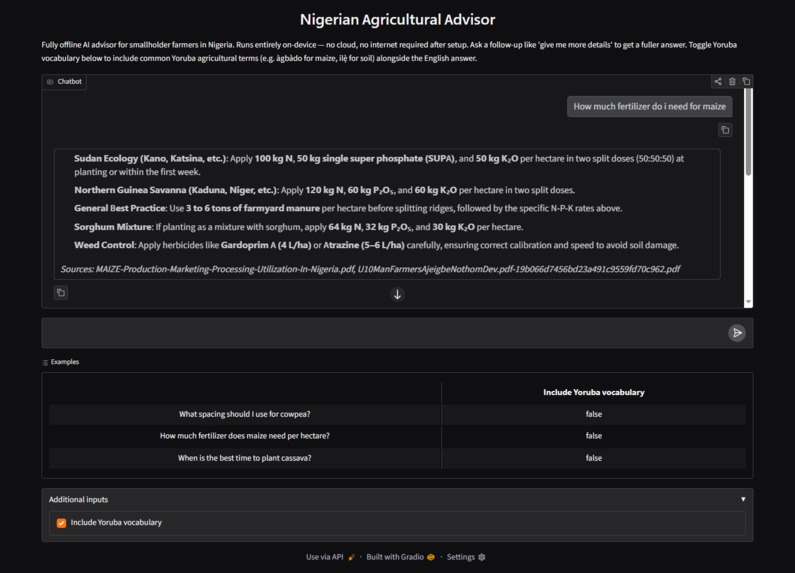The height and width of the screenshot is (573, 795).
Task: Click the user message 'How much fertilizer do i need for maize'
Action: point(649,106)
